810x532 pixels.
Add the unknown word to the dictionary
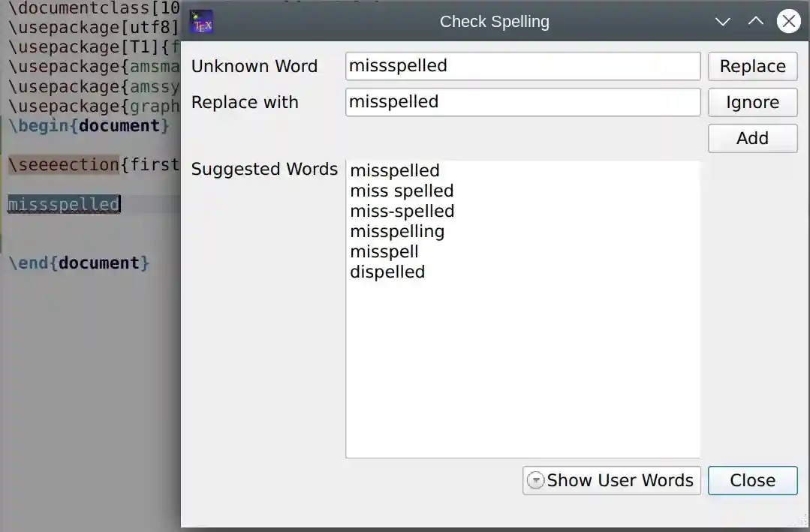pyautogui.click(x=752, y=138)
